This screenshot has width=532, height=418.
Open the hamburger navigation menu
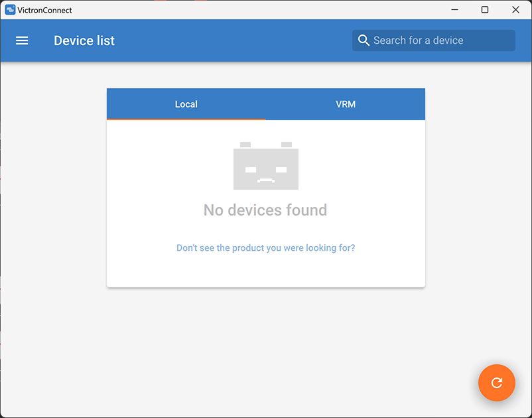pyautogui.click(x=22, y=40)
